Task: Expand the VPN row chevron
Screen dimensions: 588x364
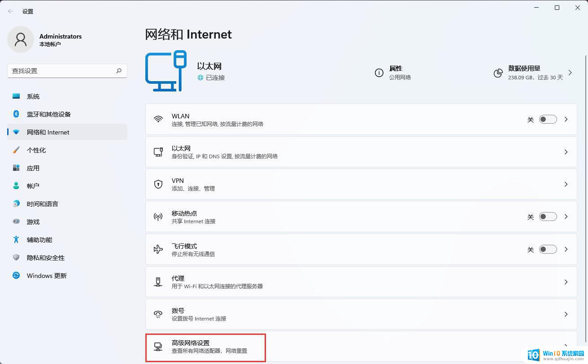Action: coord(566,184)
